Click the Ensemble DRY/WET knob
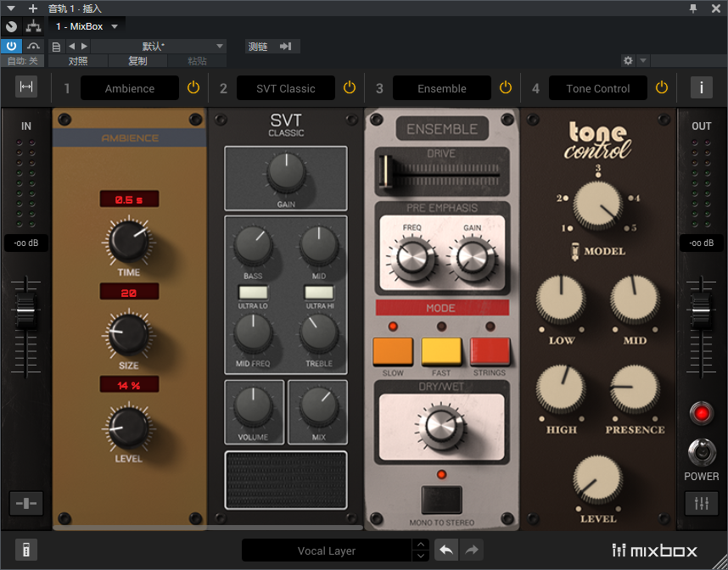 tap(441, 426)
